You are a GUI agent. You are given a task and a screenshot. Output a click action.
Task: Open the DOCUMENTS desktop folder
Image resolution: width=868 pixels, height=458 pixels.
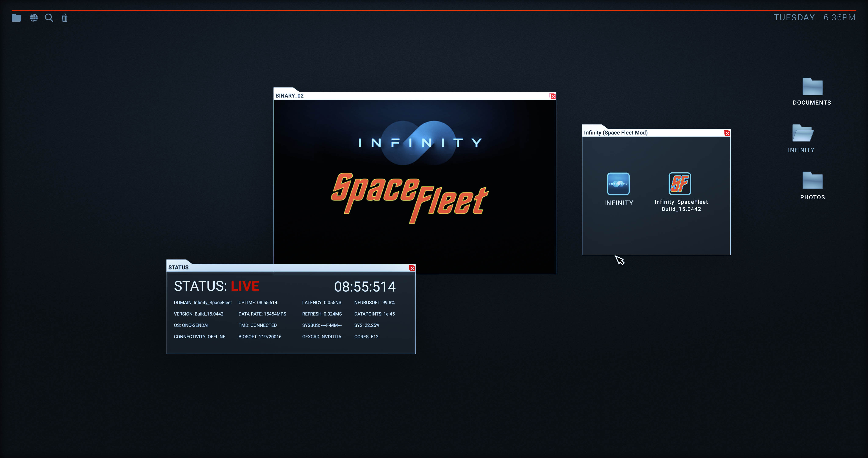tap(812, 87)
